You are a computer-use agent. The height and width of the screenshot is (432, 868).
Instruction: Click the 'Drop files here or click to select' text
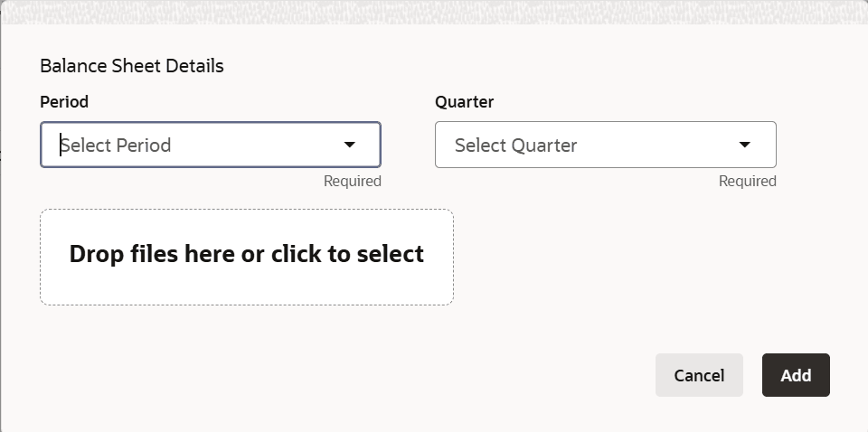247,254
